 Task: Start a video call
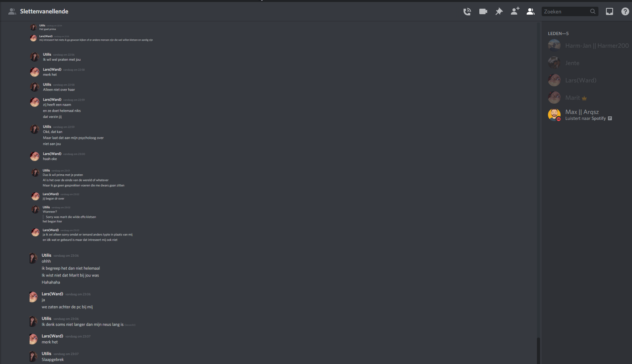pyautogui.click(x=483, y=11)
